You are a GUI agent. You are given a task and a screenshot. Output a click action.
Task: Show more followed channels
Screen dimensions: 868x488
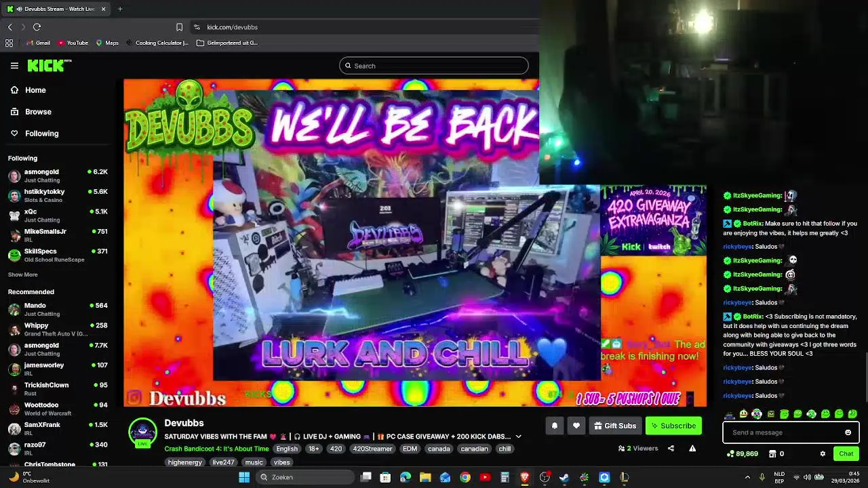coord(22,274)
